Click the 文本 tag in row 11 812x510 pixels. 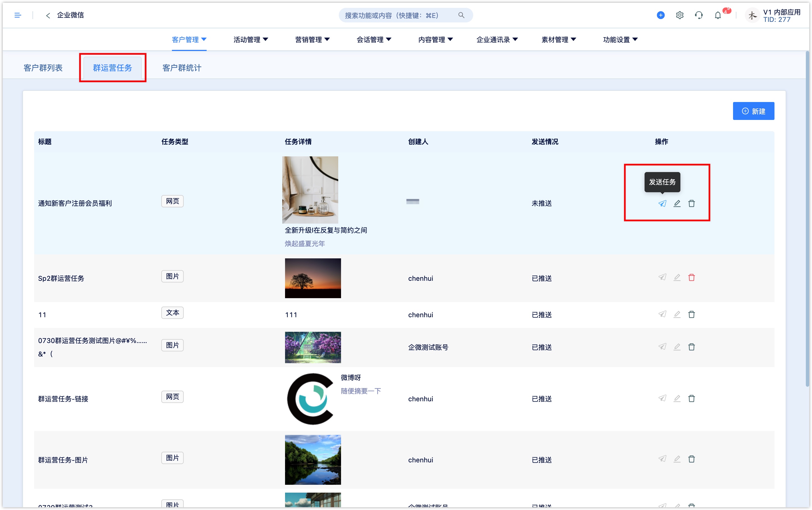coord(172,313)
